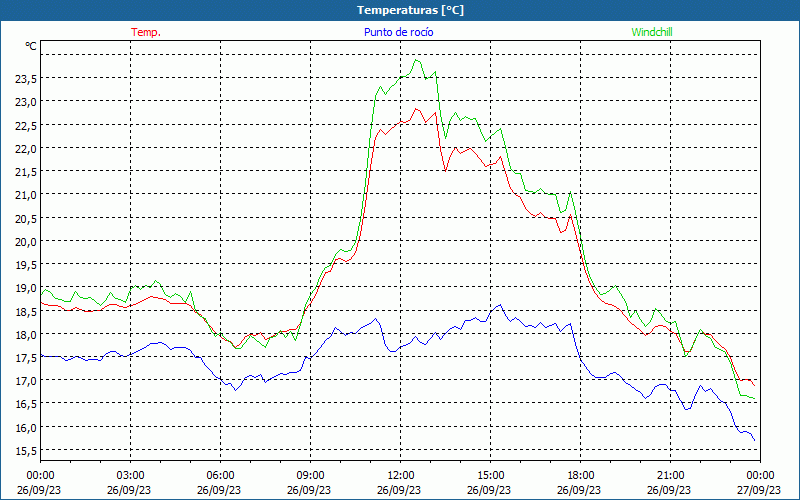Click the 22,5 y-axis value
Viewport: 800px width, 500px height.
(x=26, y=126)
